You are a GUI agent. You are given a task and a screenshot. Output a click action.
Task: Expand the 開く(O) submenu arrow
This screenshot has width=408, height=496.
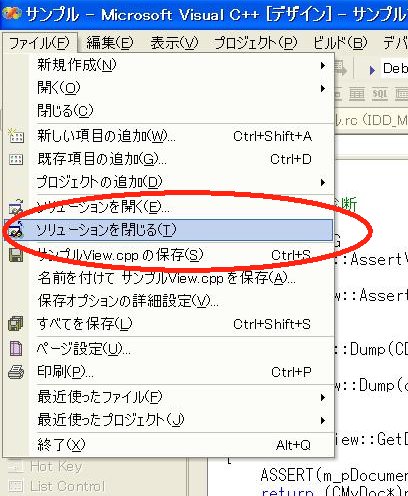coord(323,88)
